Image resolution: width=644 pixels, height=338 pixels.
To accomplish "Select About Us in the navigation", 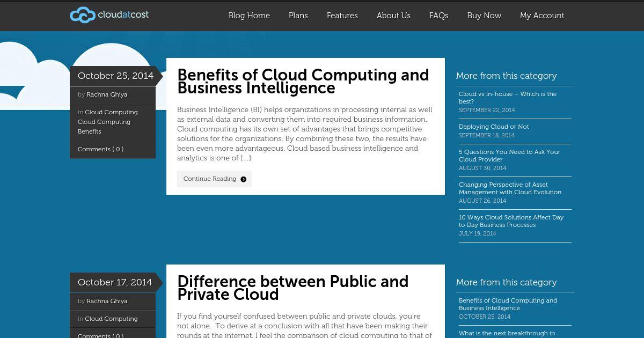I will click(x=393, y=16).
